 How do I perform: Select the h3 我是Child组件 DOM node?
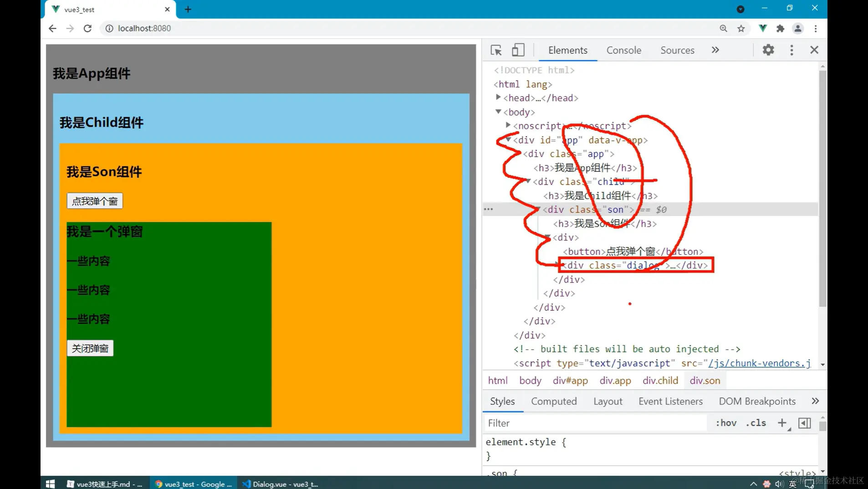click(601, 196)
